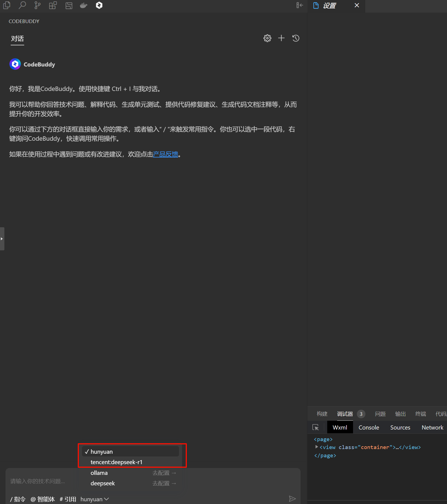
Task: Open the Explorer files icon
Action: (7, 5)
